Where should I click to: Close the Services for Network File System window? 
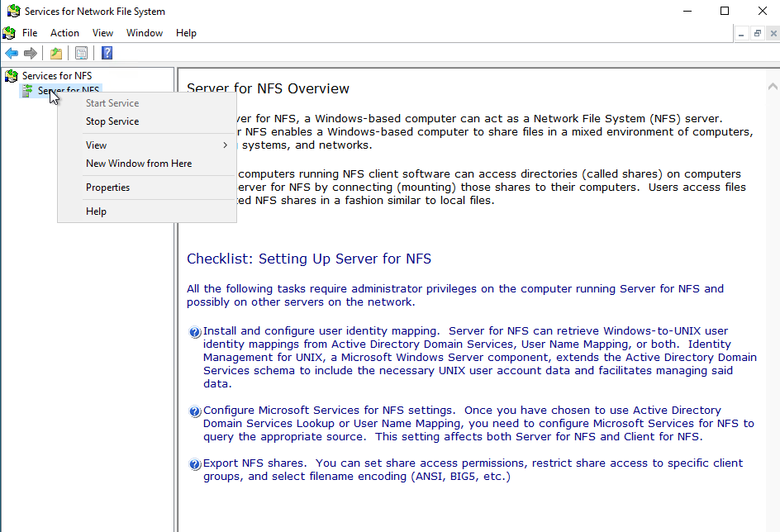click(x=762, y=11)
